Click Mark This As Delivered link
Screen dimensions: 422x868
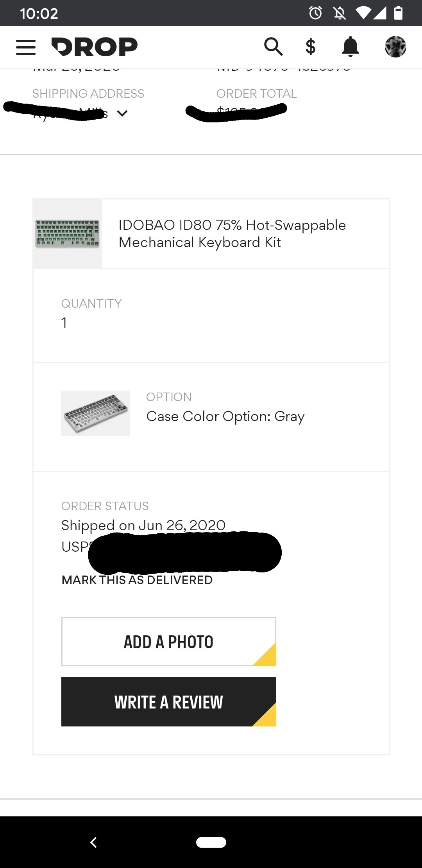pyautogui.click(x=137, y=580)
